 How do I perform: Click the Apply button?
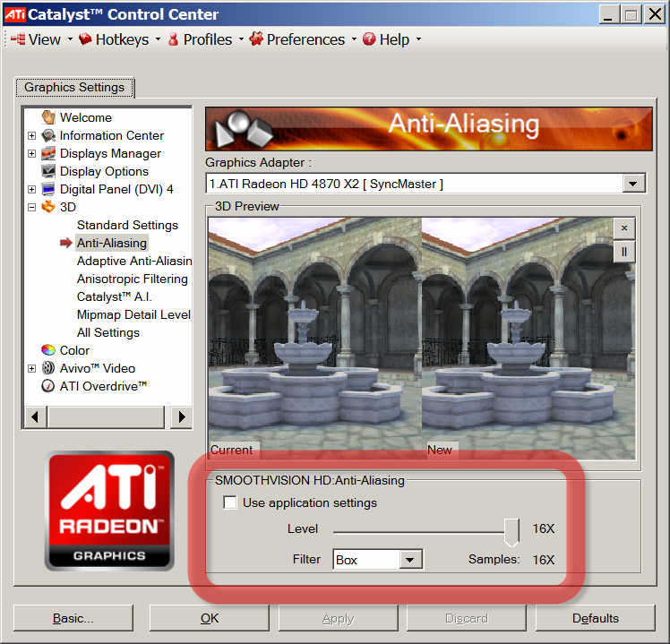(x=338, y=618)
